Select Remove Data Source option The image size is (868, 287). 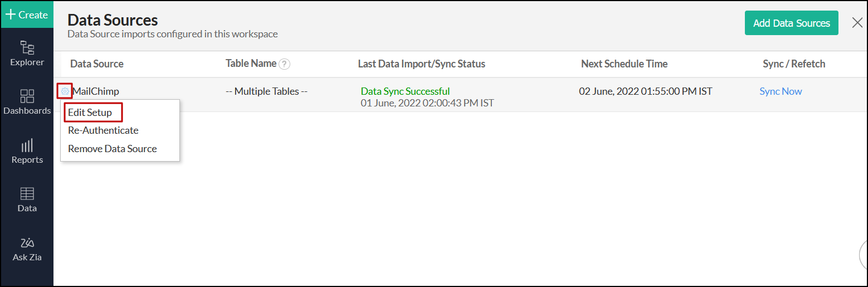(x=113, y=149)
